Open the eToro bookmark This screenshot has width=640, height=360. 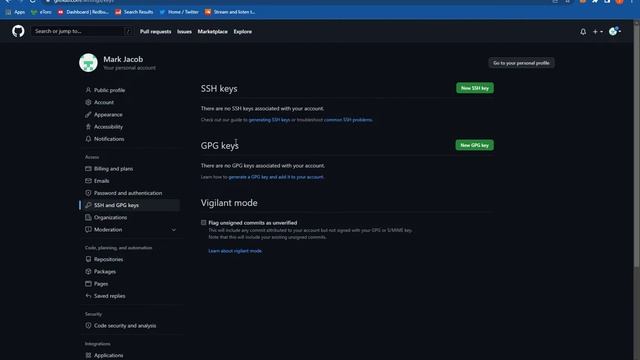pos(41,12)
